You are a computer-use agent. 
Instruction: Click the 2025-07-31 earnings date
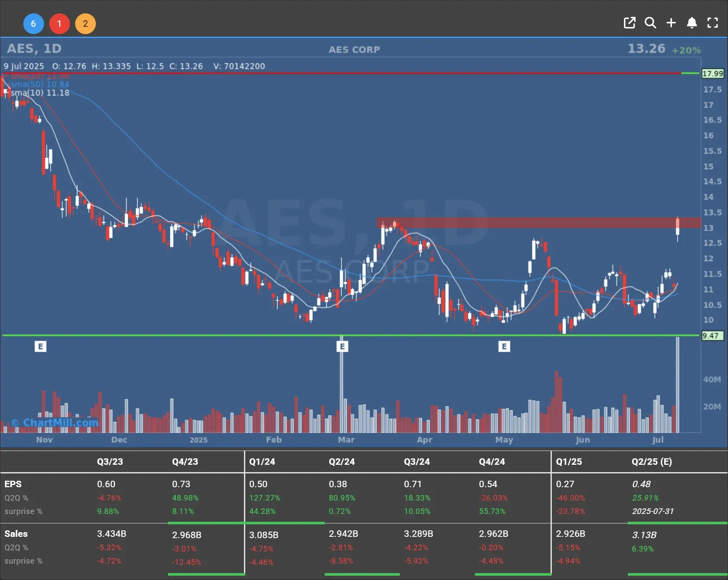click(653, 511)
